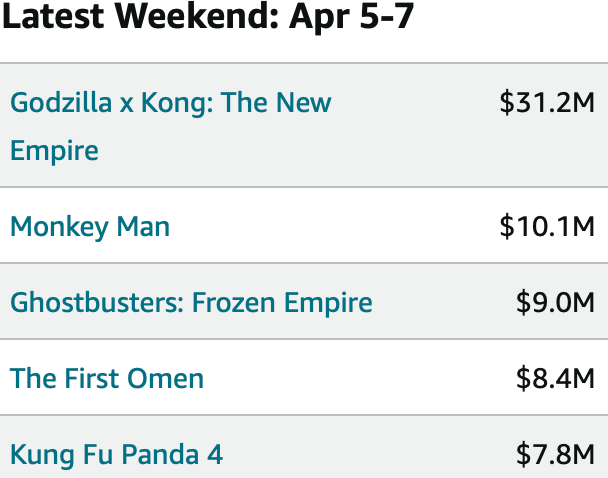This screenshot has width=608, height=478.
Task: Click wrapped word Empire under Godzilla title
Action: (54, 151)
